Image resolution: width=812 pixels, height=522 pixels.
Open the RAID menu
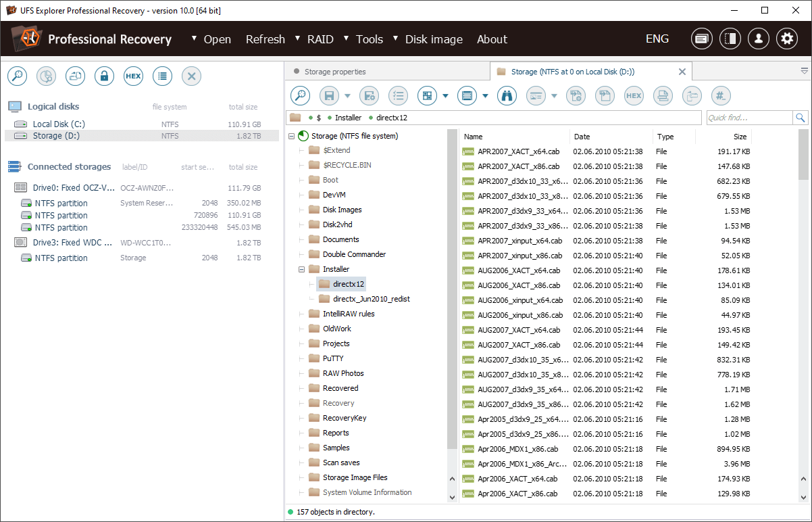pyautogui.click(x=320, y=39)
